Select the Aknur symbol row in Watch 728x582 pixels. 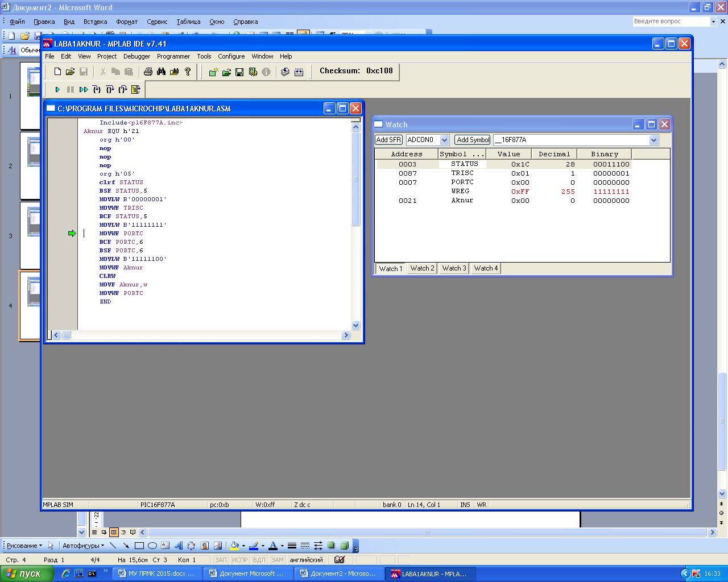coord(462,201)
